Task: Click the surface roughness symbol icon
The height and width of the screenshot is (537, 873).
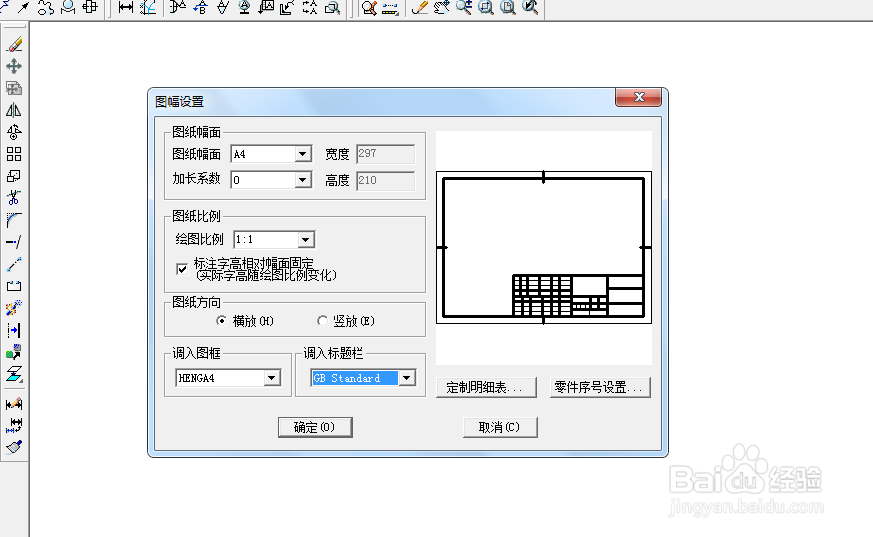Action: [x=222, y=7]
